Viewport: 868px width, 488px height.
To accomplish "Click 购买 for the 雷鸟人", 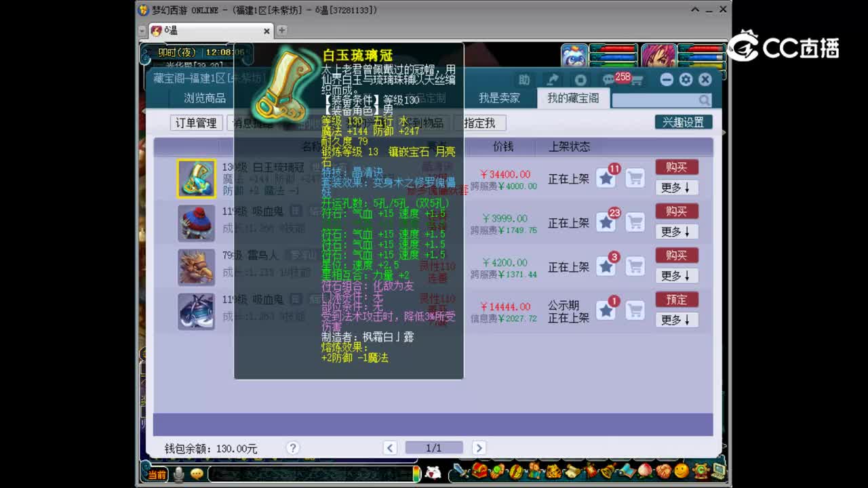I will click(677, 256).
